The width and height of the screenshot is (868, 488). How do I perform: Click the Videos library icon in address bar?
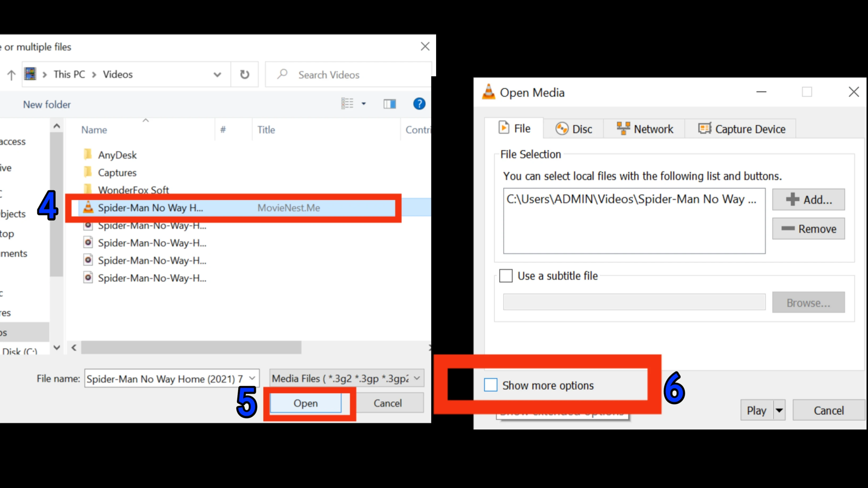tap(30, 74)
